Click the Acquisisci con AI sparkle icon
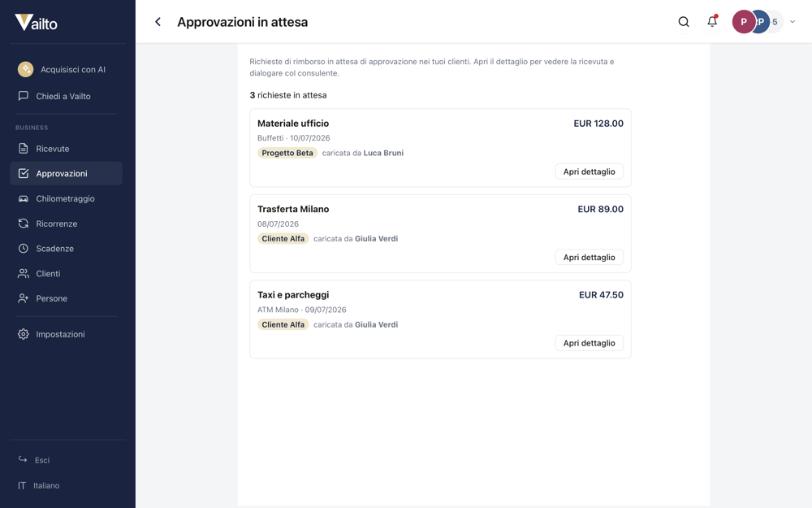 coord(25,69)
